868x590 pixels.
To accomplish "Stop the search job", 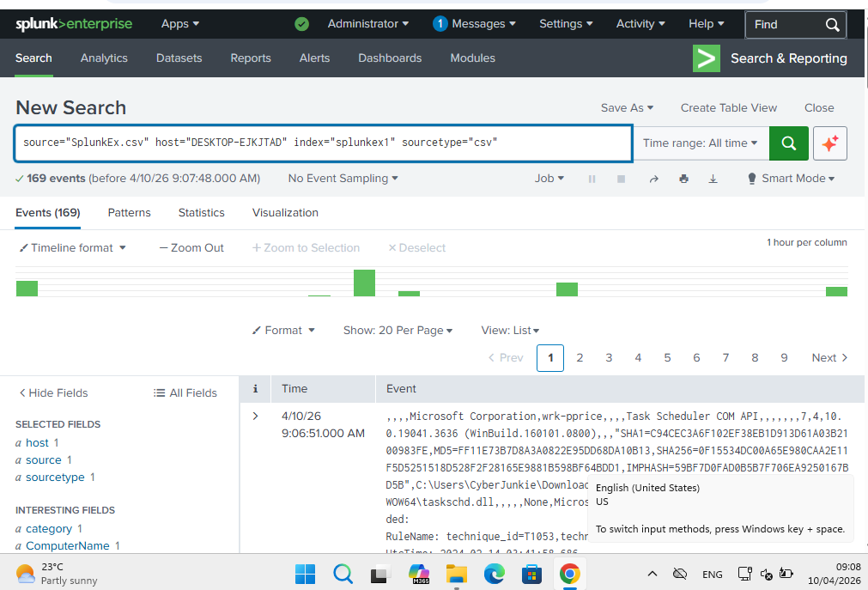I will tap(621, 179).
